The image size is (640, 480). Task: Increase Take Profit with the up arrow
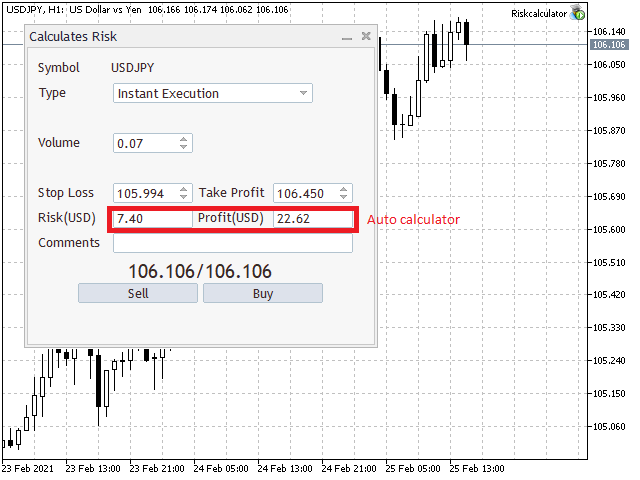pos(344,189)
